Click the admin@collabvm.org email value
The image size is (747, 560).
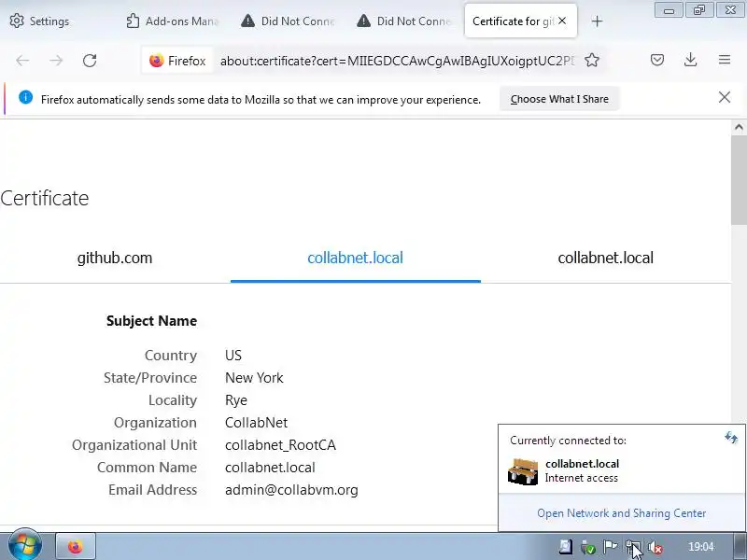coord(291,490)
